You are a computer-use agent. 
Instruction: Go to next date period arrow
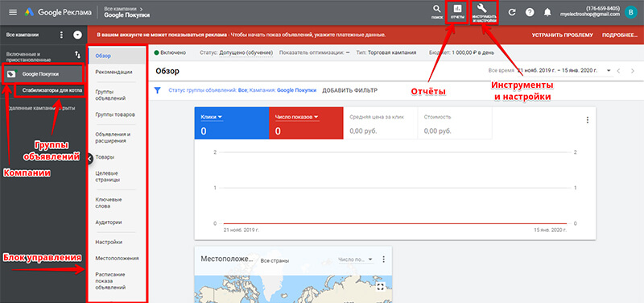632,71
